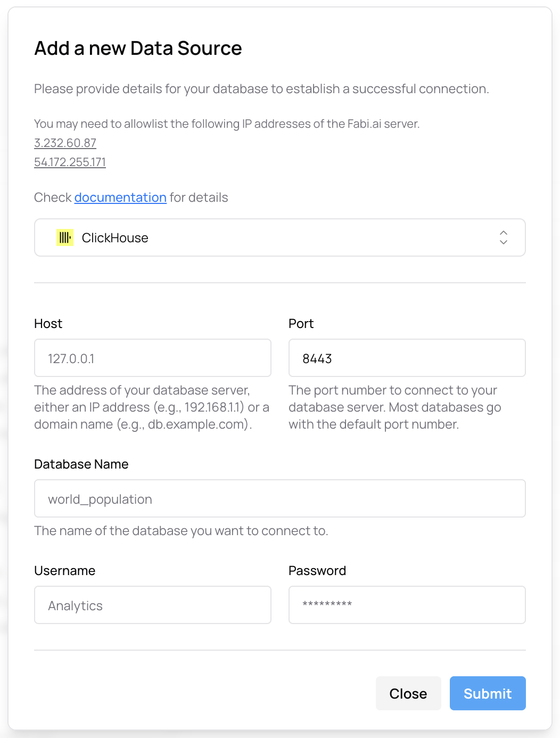Click the Host field label
Viewport: 560px width, 738px height.
pos(48,323)
